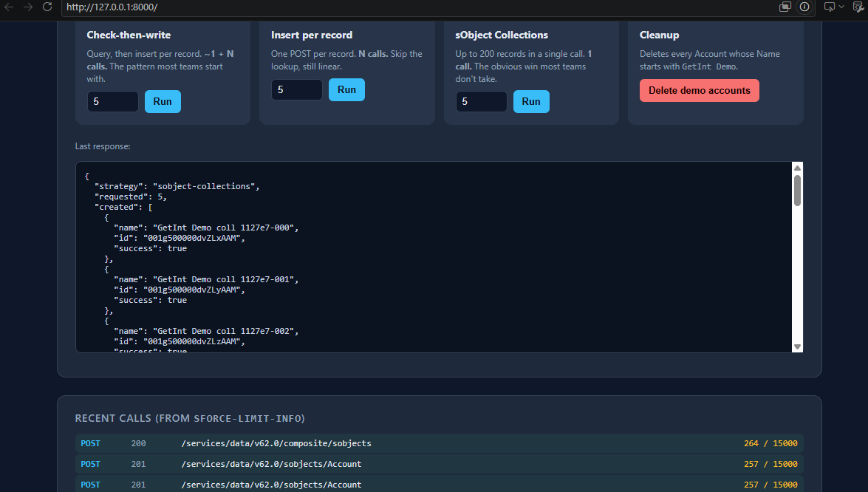Viewport: 868px width, 492px height.
Task: Select the Insert per record card heading
Action: (x=312, y=35)
